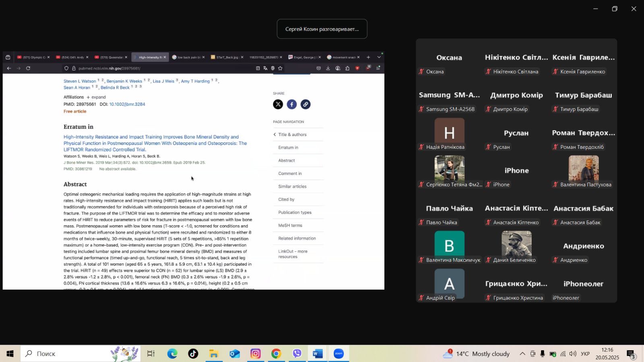Open Task View on the taskbar
Viewport: 644px width, 362px height.
click(151, 354)
